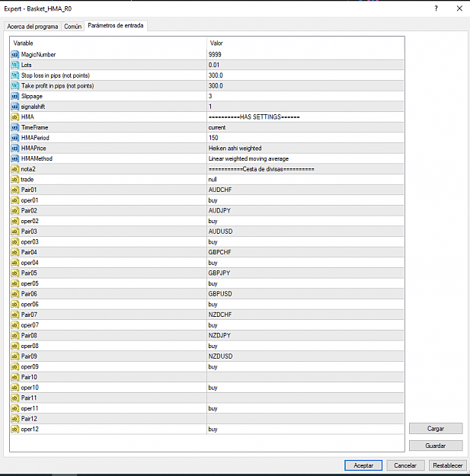Click the HMAMethod enum type icon

[15, 158]
